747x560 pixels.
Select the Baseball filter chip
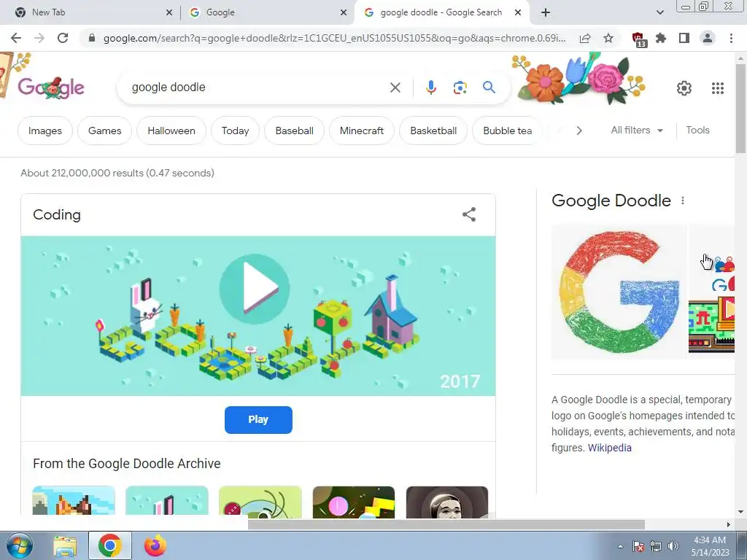pos(295,131)
